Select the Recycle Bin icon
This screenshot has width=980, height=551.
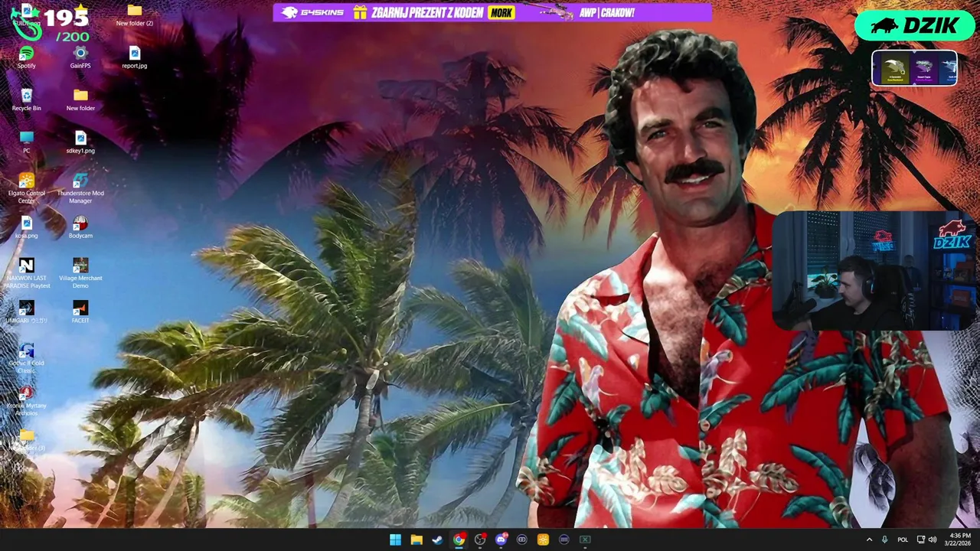click(27, 99)
